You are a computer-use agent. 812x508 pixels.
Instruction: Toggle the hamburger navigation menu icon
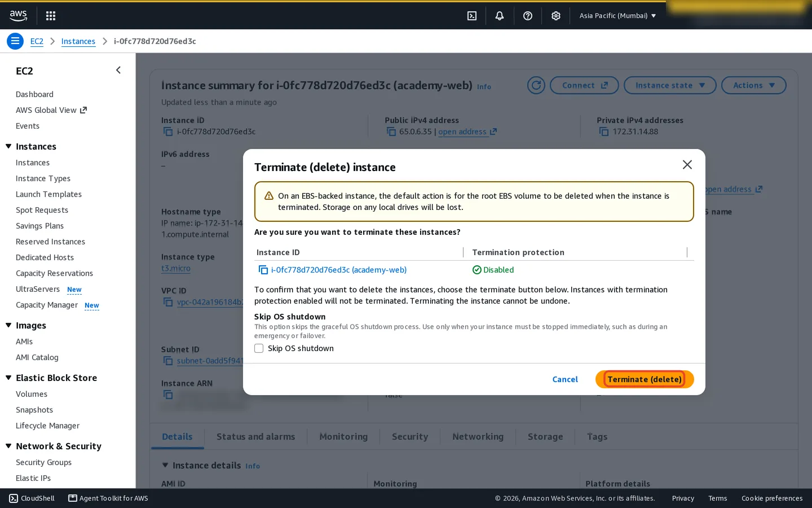point(15,41)
